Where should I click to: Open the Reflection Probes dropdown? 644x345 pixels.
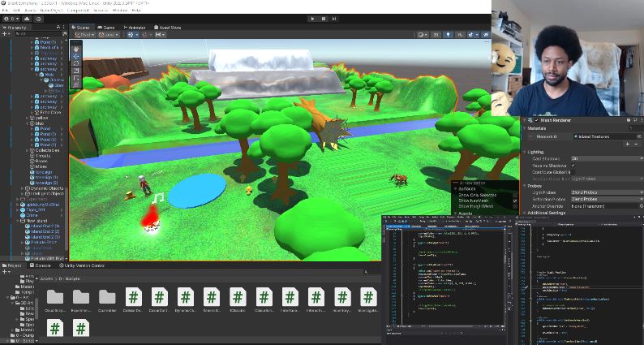tap(606, 199)
